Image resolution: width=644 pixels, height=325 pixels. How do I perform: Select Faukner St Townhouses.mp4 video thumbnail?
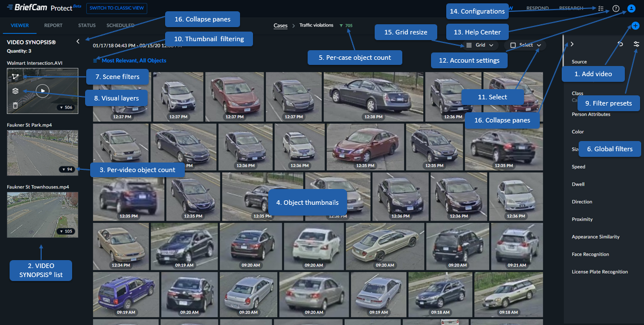tap(43, 215)
